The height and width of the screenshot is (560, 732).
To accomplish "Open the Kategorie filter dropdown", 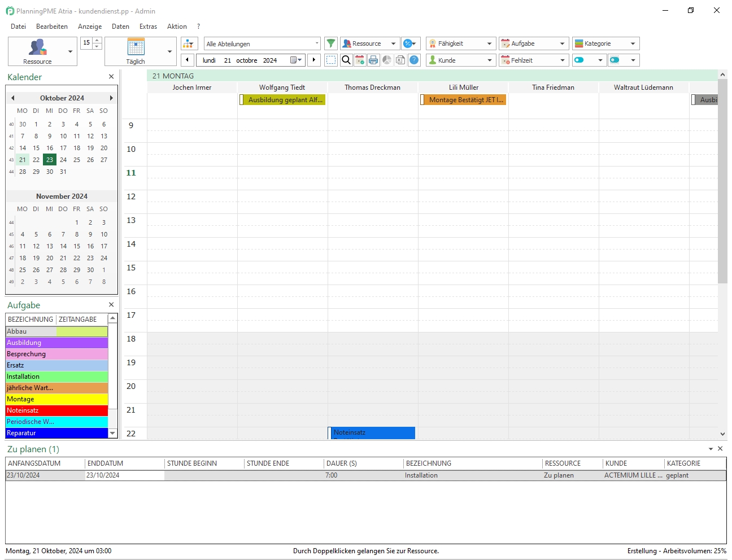I will coord(633,43).
